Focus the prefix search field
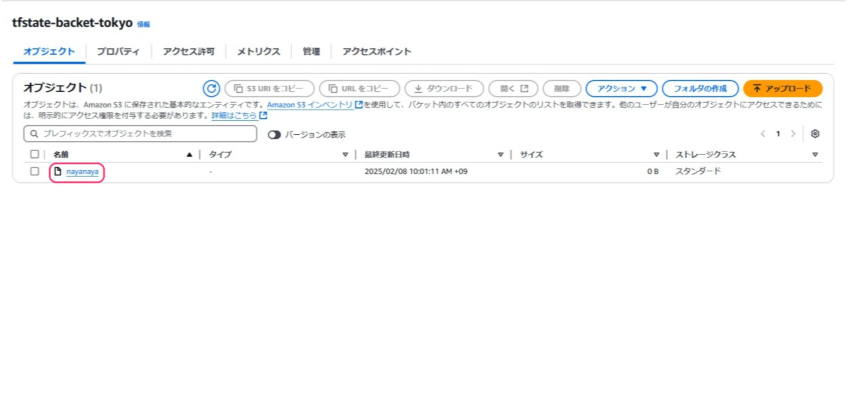Screen dimensions: 868x415 point(140,134)
